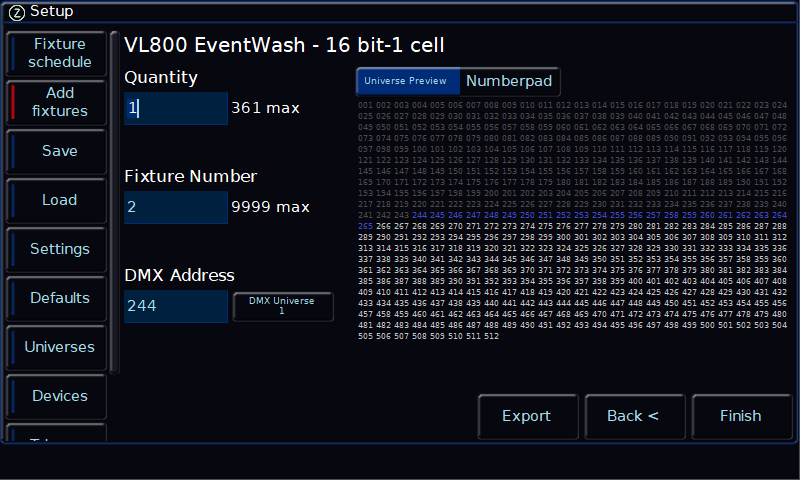Switch to the Universe Preview tab
The image size is (800, 480).
408,81
